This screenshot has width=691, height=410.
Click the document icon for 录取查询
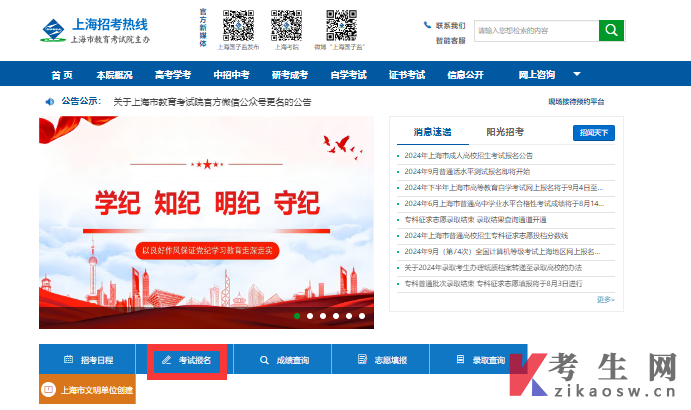(460, 359)
